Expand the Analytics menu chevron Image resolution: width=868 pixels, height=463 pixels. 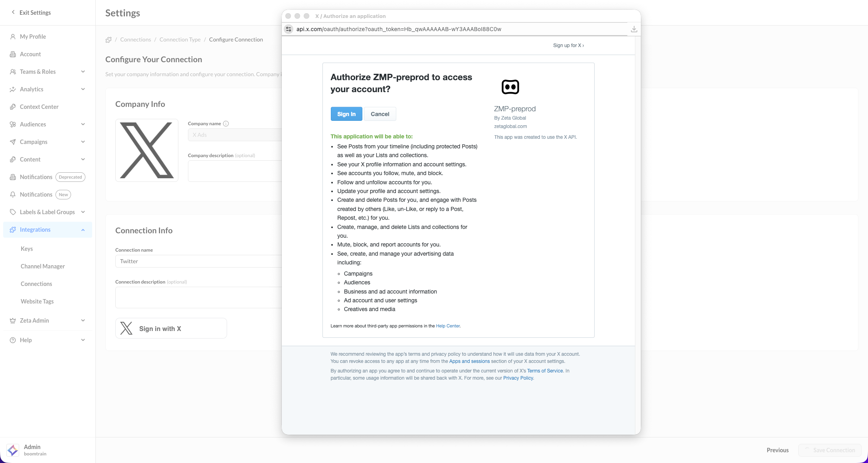tap(83, 89)
